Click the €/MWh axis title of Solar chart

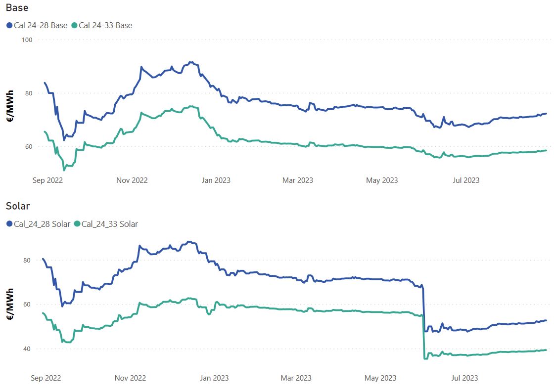click(10, 305)
